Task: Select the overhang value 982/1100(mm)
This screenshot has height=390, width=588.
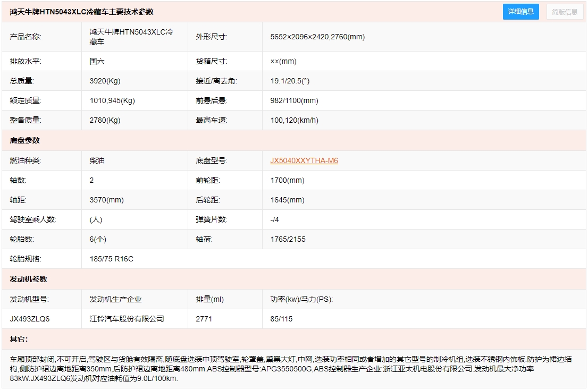Action: click(295, 100)
